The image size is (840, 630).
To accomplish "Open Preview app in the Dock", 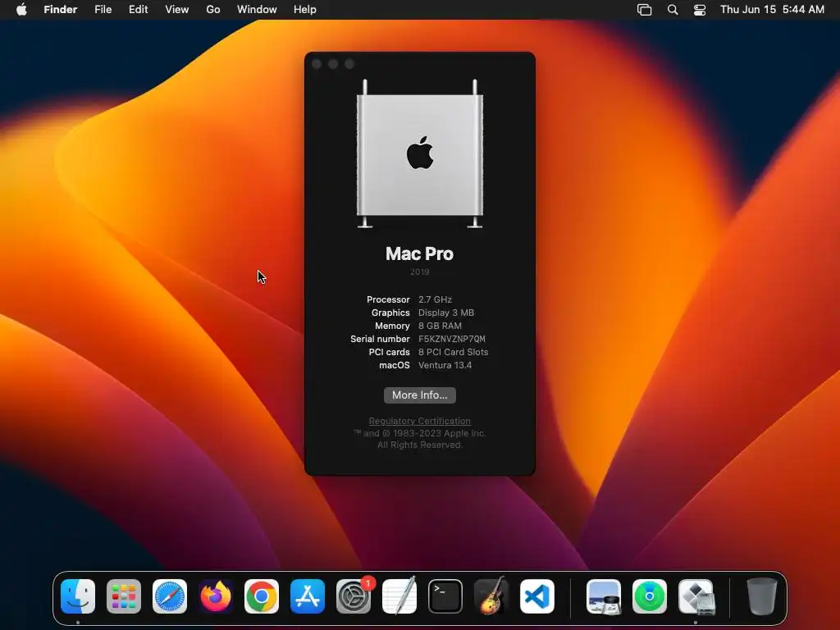I will click(604, 596).
